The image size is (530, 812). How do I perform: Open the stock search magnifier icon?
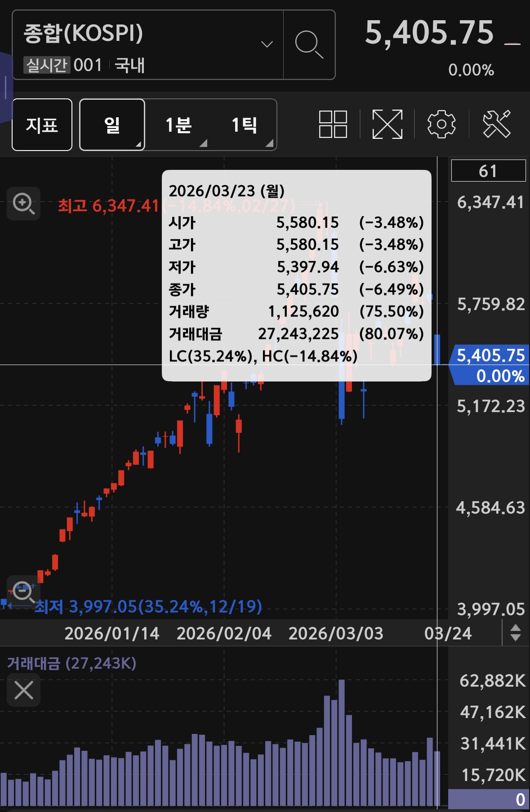pyautogui.click(x=309, y=44)
